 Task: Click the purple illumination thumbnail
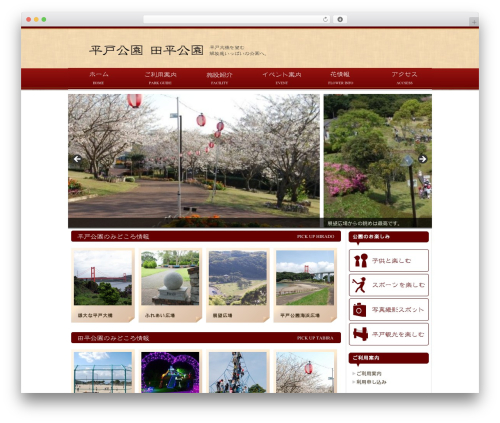pyautogui.click(x=170, y=372)
